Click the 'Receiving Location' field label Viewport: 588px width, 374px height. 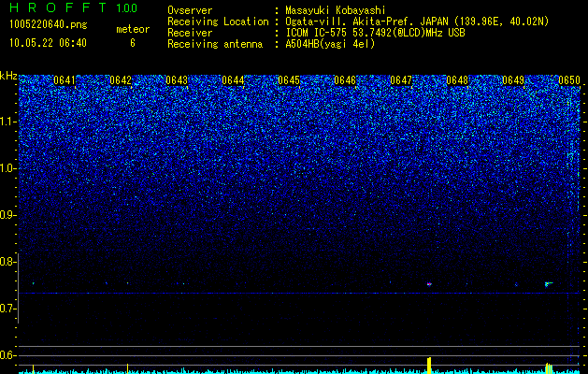coord(218,22)
